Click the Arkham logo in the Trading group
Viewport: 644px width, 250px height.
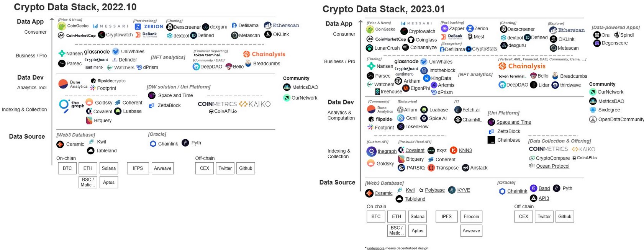398,81
